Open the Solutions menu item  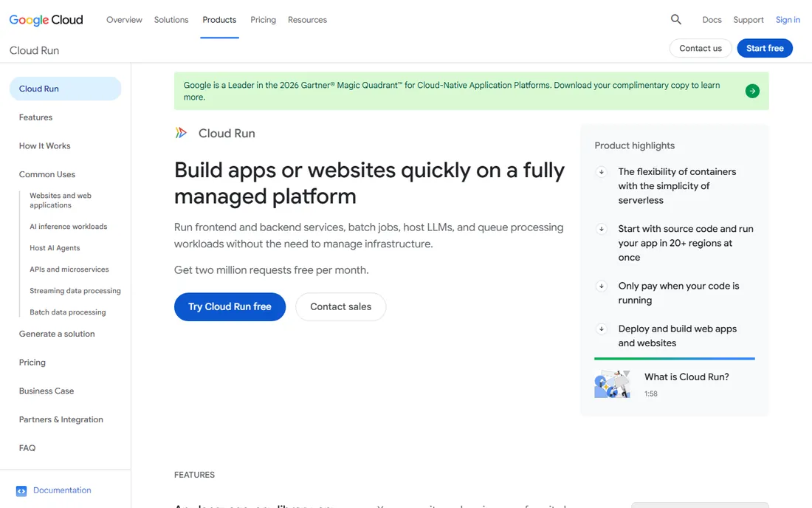[171, 20]
